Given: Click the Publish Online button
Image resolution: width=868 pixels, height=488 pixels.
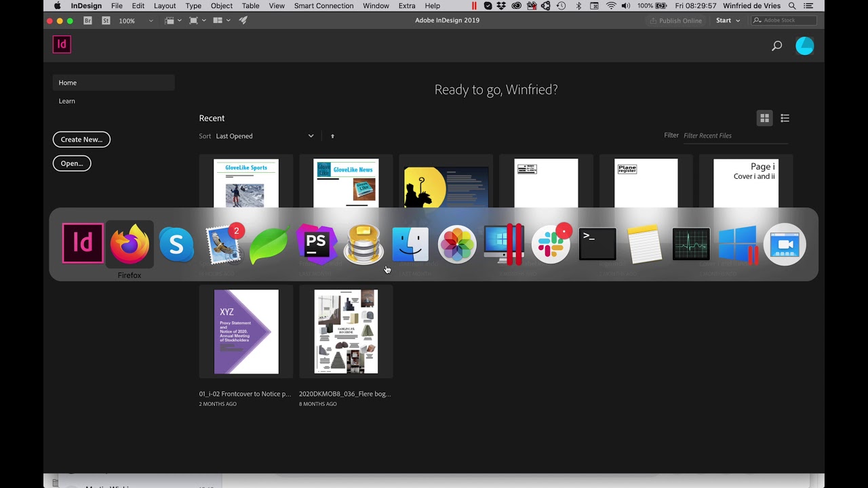Looking at the screenshot, I should (676, 20).
